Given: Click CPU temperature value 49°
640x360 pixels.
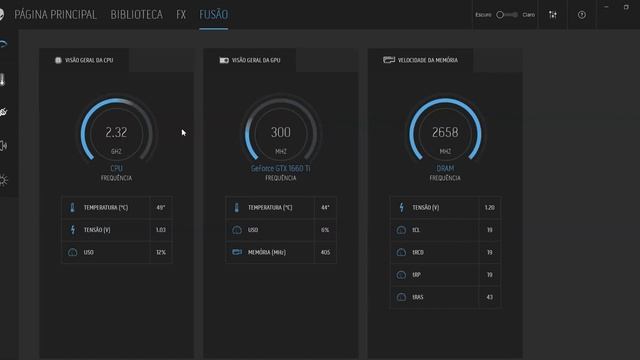Looking at the screenshot, I should pyautogui.click(x=161, y=207).
